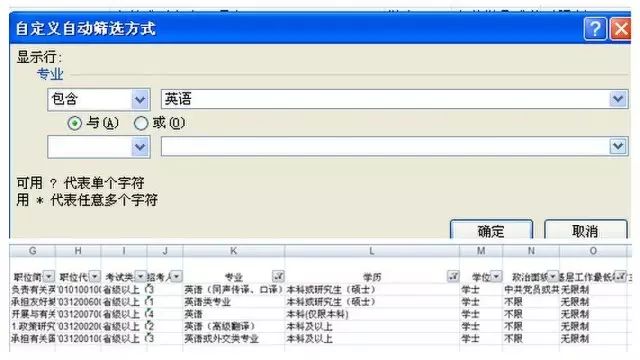This screenshot has height=360, width=640.
Task: Select cell containing 英语类专业
Action: 234,302
